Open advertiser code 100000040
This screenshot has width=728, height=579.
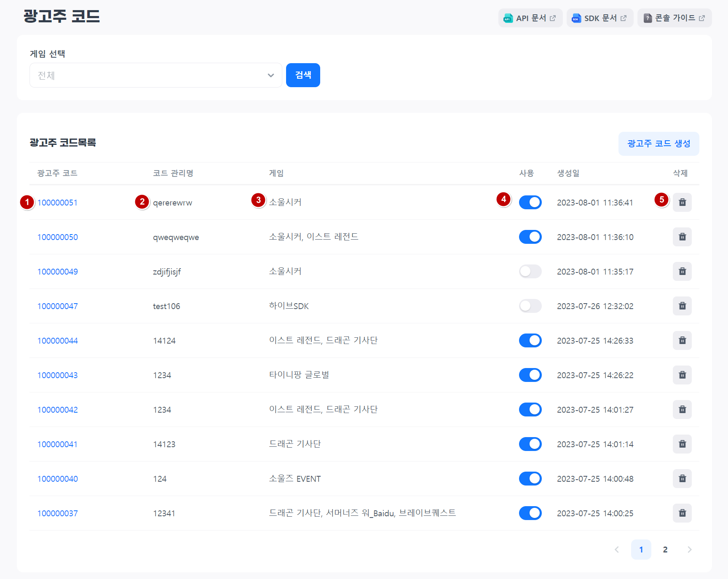(58, 479)
